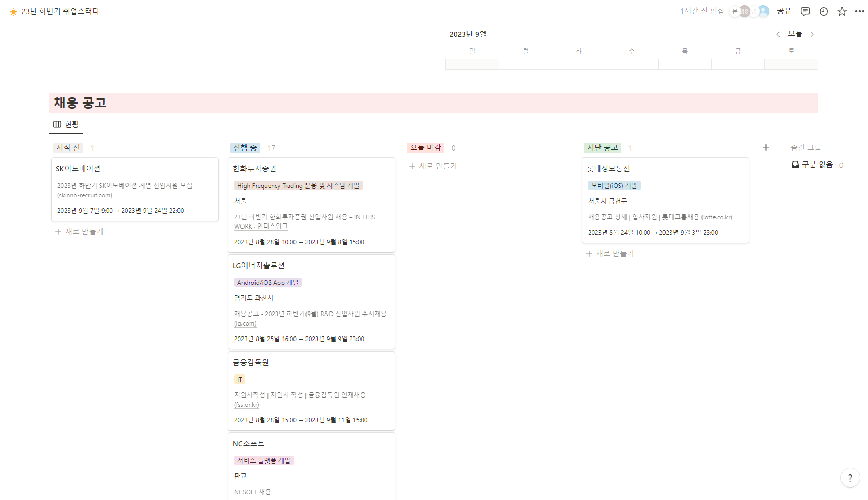The height and width of the screenshot is (500, 868).
Task: Open the page history clock icon
Action: point(824,11)
